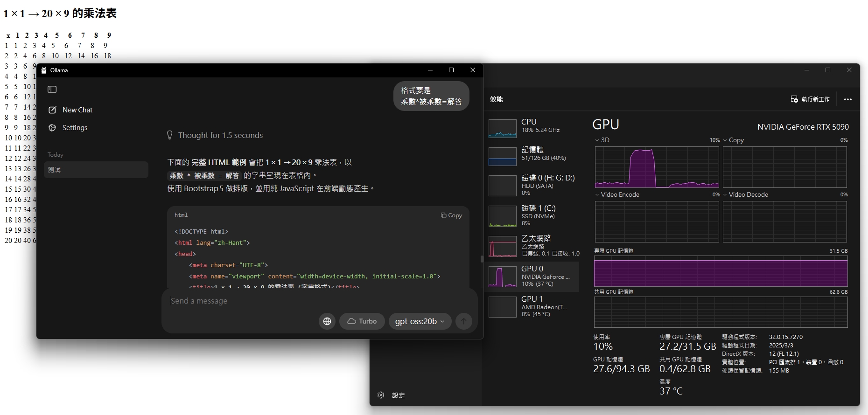This screenshot has height=415, width=868.
Task: Toggle Turbo mode in Ollama
Action: click(x=362, y=321)
